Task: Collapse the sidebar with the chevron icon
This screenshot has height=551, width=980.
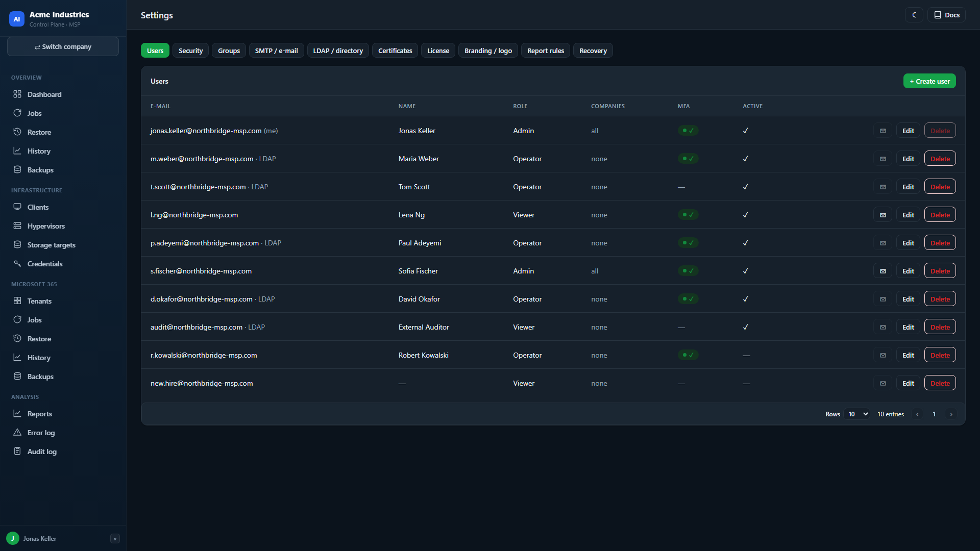Action: pyautogui.click(x=115, y=539)
